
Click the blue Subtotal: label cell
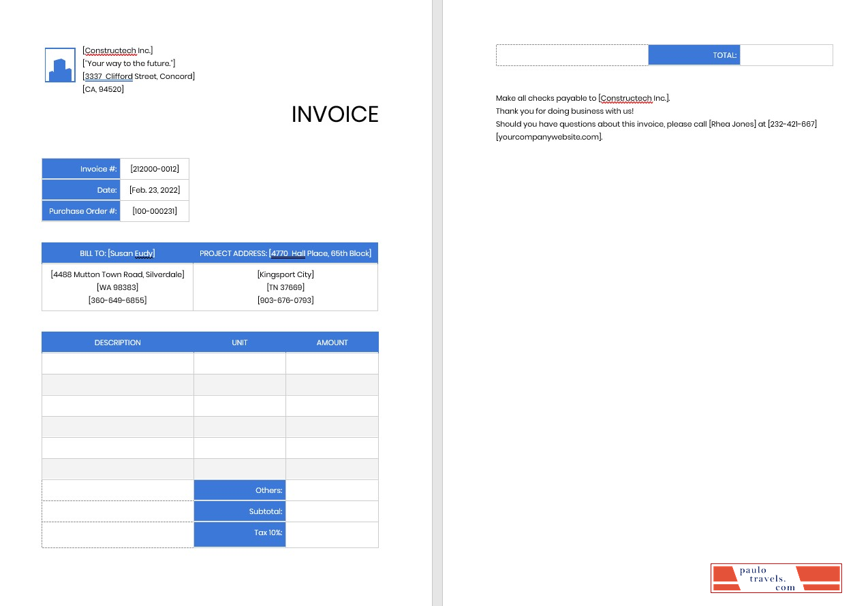239,511
